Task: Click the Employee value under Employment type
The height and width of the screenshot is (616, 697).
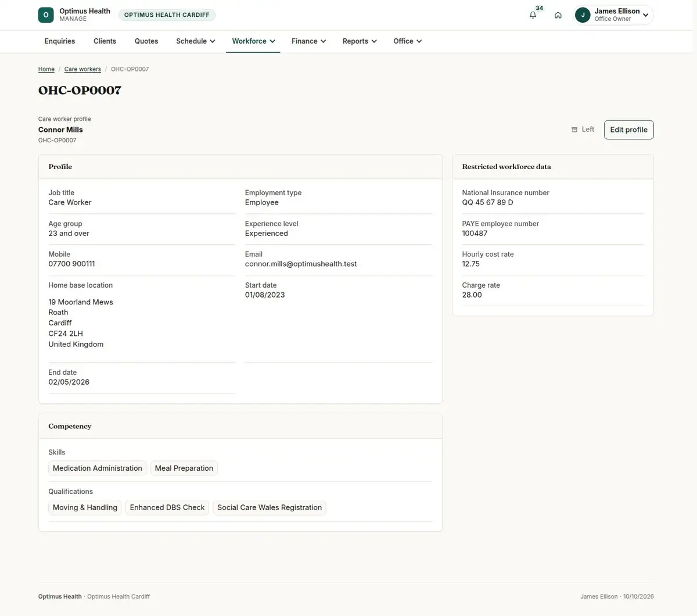Action: [262, 202]
